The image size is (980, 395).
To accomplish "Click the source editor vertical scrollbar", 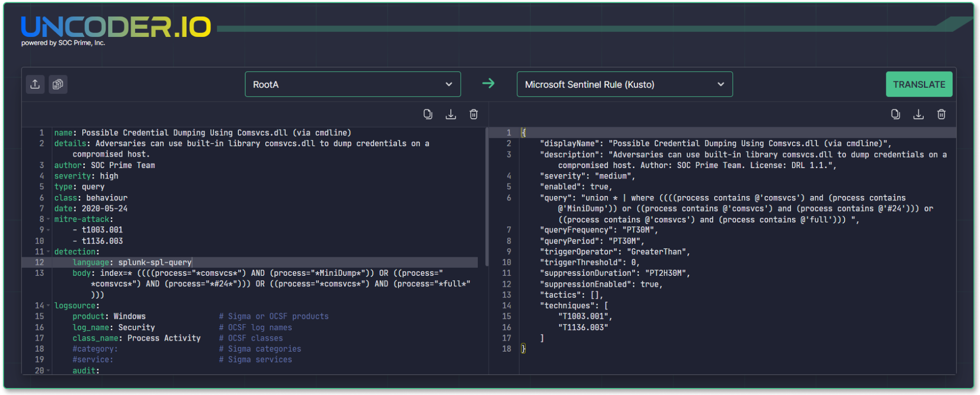I will point(486,197).
